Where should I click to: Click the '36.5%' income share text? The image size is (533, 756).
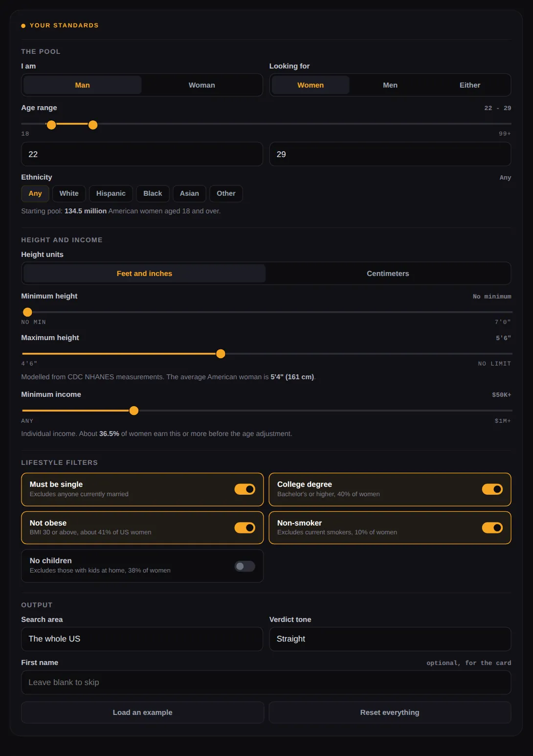(x=109, y=434)
